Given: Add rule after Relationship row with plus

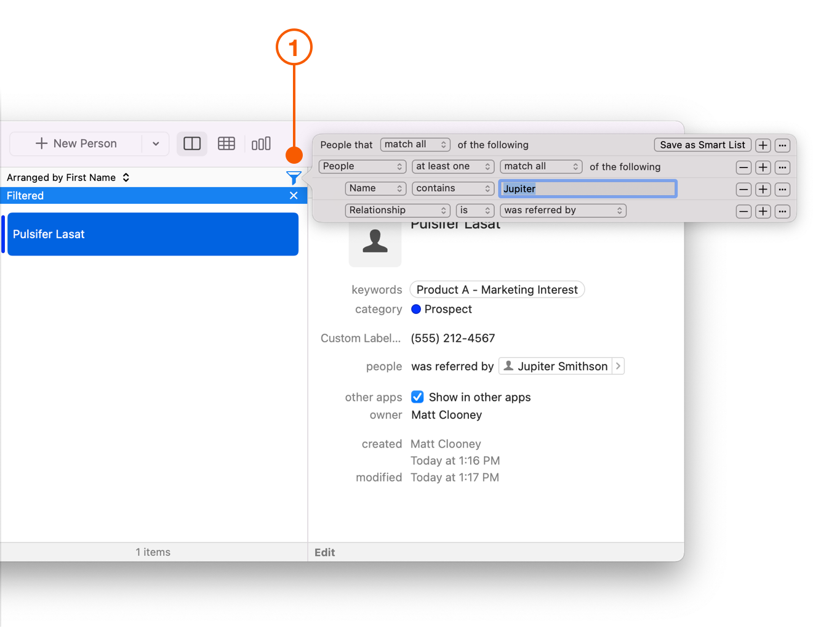Looking at the screenshot, I should (763, 211).
